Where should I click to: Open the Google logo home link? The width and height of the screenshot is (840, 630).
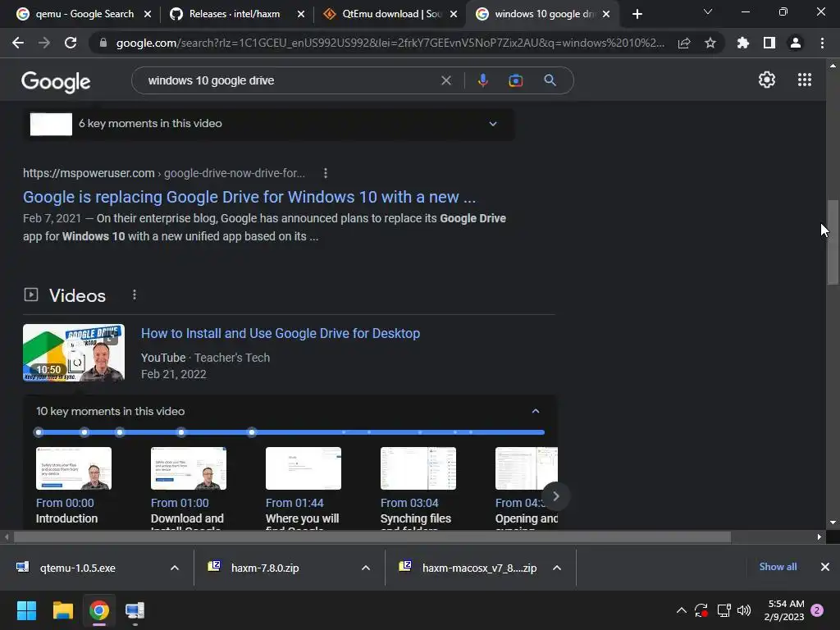pyautogui.click(x=56, y=81)
